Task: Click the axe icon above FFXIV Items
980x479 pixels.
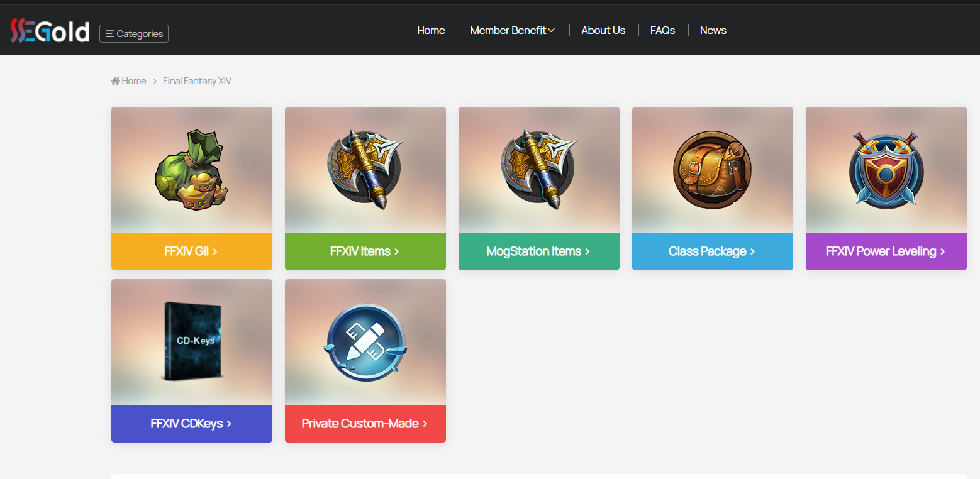Action: point(365,169)
